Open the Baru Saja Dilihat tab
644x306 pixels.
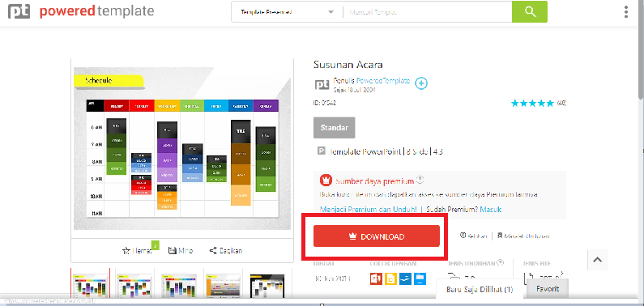tap(480, 290)
